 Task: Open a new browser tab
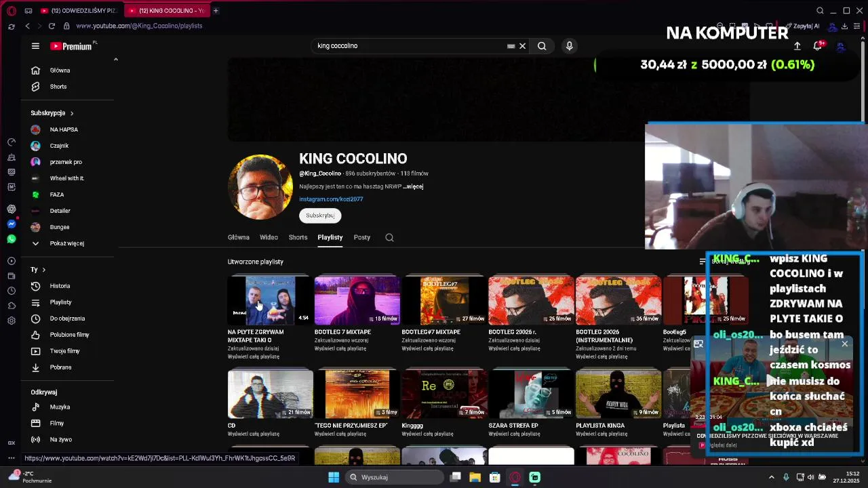[x=216, y=10]
